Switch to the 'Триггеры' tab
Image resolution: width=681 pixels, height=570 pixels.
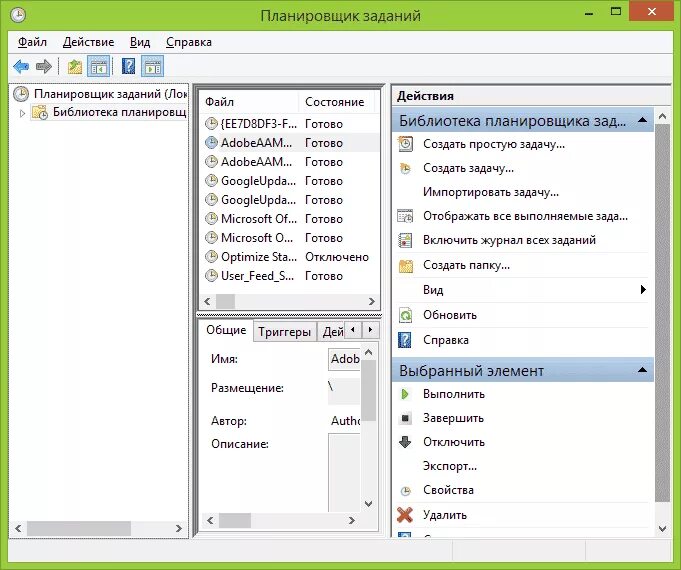pyautogui.click(x=284, y=332)
